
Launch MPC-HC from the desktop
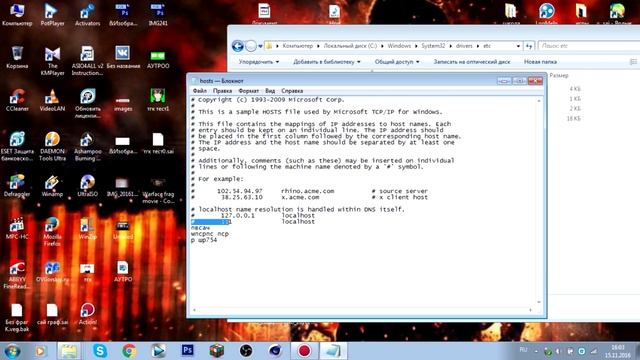coord(17,228)
